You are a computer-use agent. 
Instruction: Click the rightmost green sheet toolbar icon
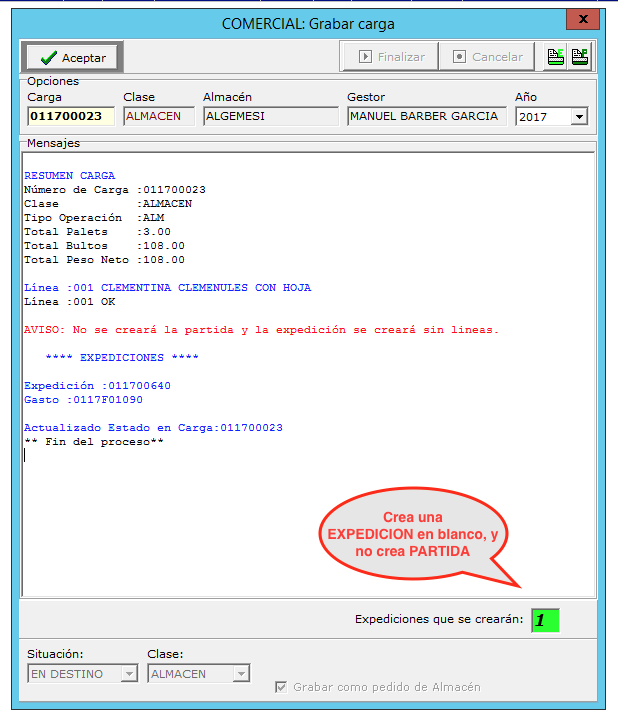pos(579,57)
